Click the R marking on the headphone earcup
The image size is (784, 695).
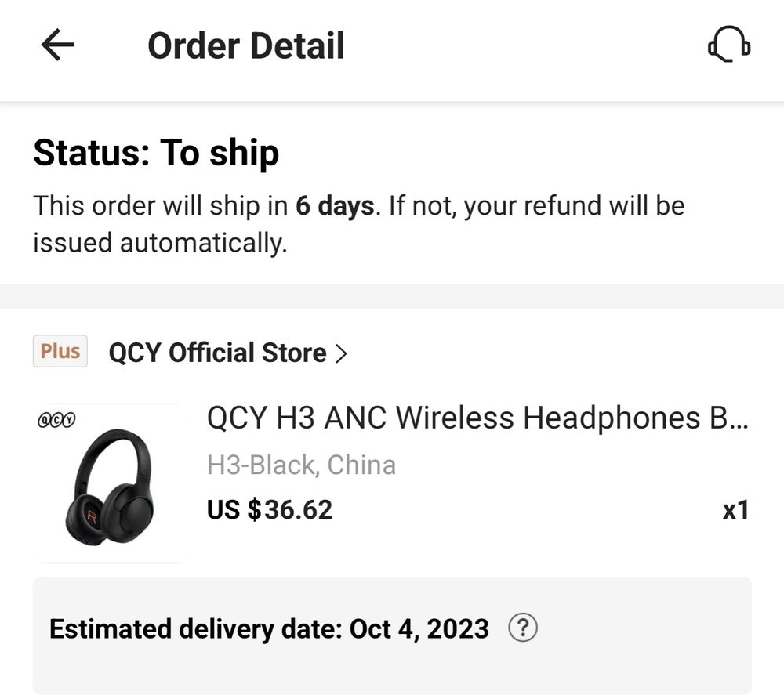(x=92, y=515)
